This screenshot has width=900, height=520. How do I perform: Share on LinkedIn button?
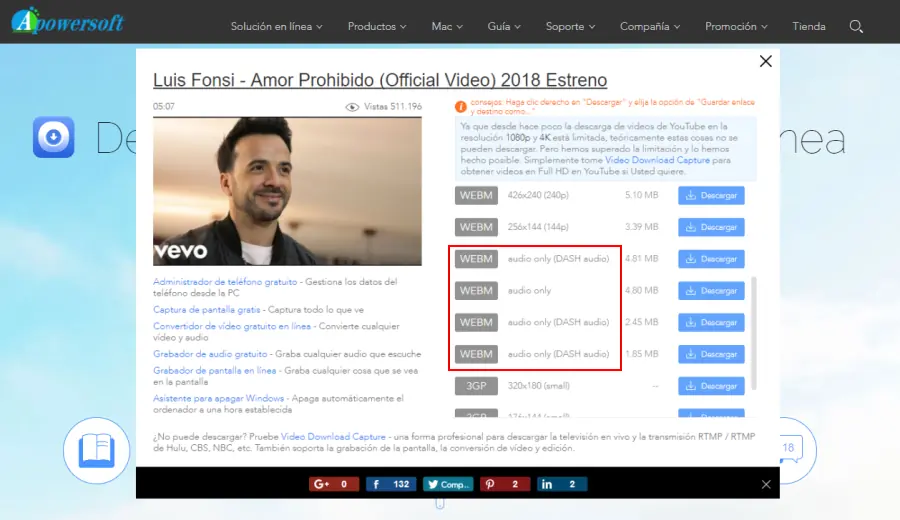click(562, 484)
